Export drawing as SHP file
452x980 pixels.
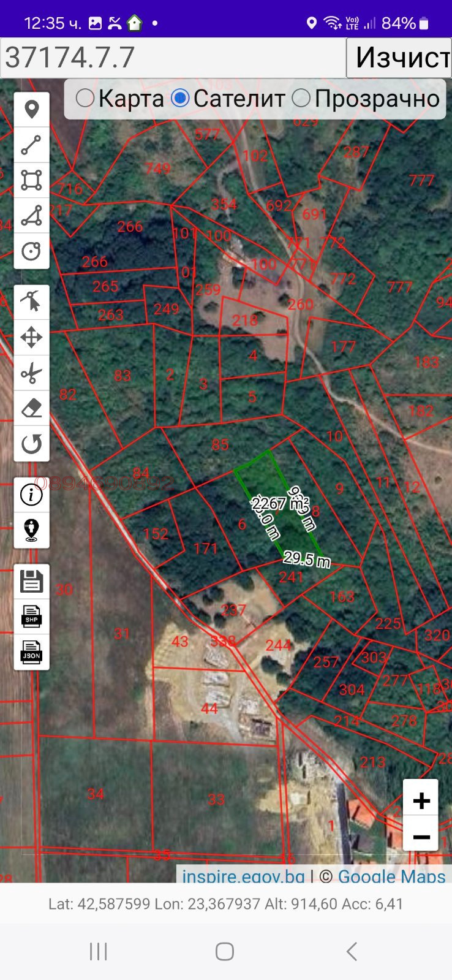coord(31,617)
